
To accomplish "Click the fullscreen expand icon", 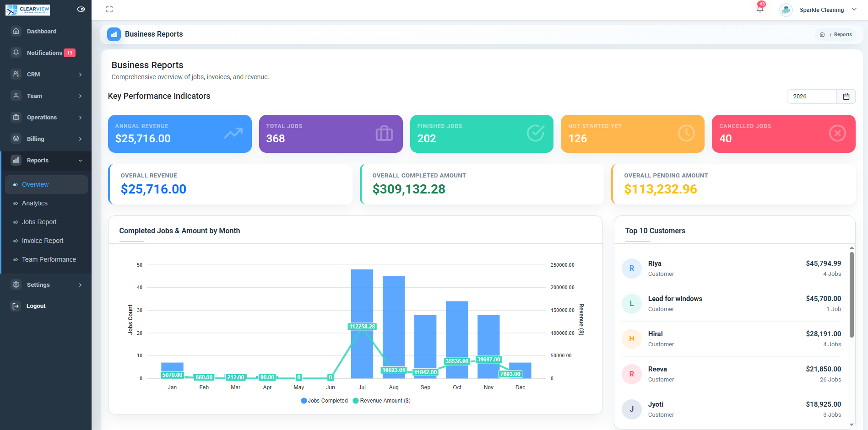I will (109, 9).
